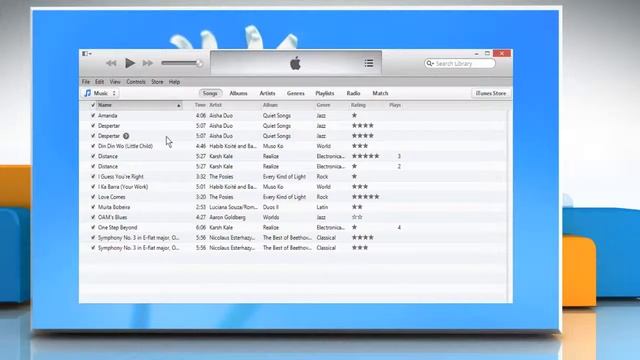Open the Up Next list icon
The width and height of the screenshot is (640, 360).
[x=369, y=63]
